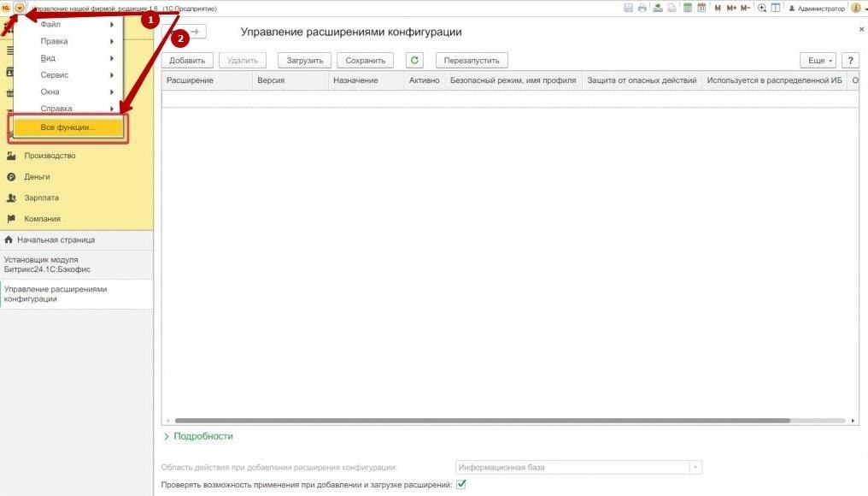Image resolution: width=868 pixels, height=496 pixels.
Task: Click the save-to-disk upload icon in top toolbar
Action: (657, 8)
